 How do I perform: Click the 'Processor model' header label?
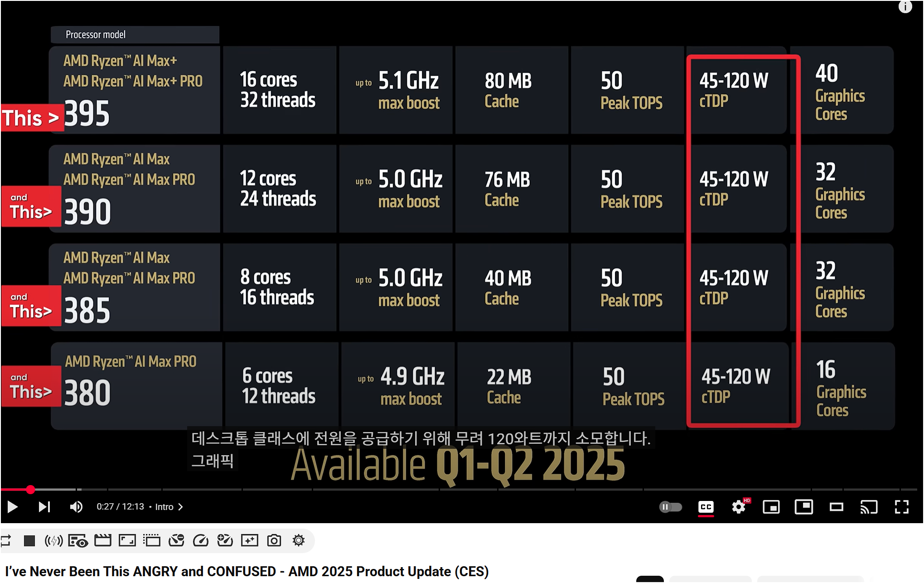tap(96, 34)
